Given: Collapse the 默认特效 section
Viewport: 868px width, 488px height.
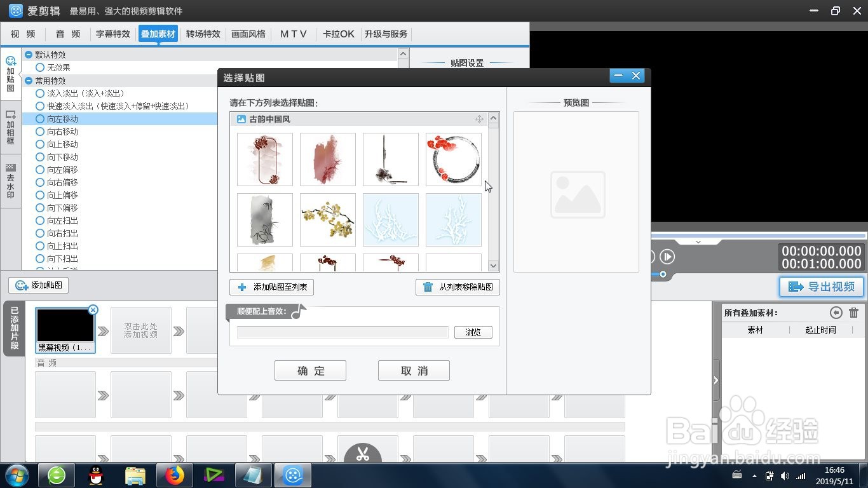Looking at the screenshot, I should 28,54.
